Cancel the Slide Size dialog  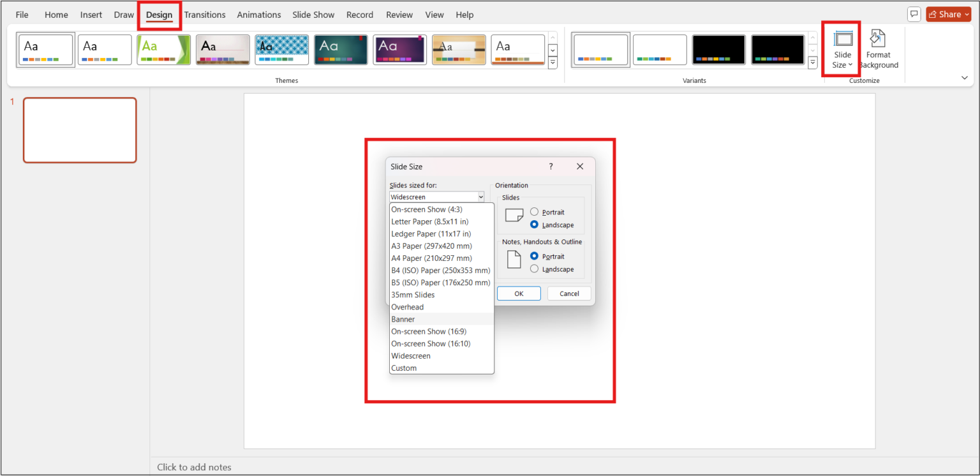[x=568, y=293]
